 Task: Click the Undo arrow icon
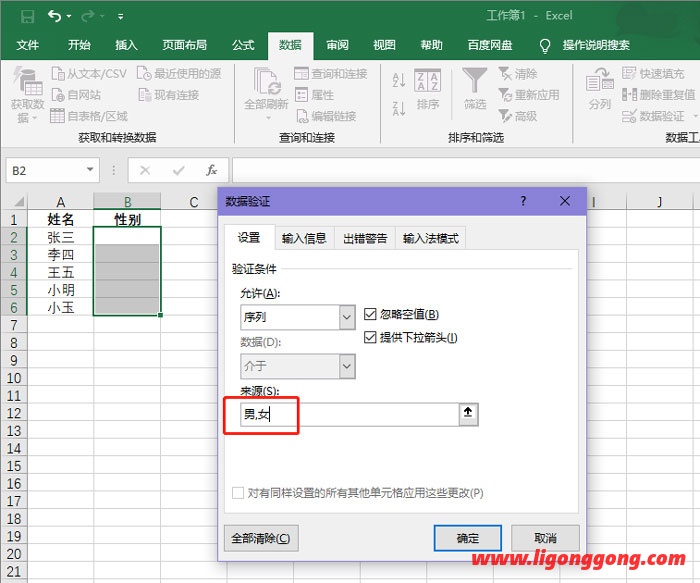[x=55, y=17]
